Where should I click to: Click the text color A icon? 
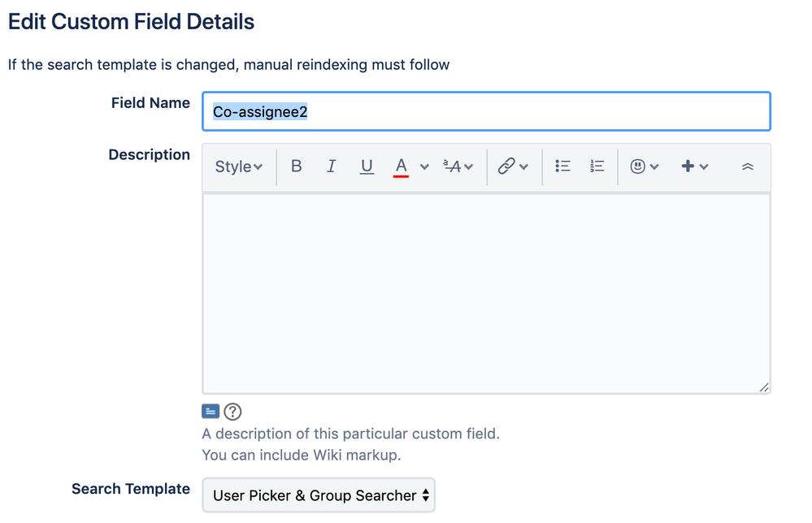pyautogui.click(x=401, y=166)
